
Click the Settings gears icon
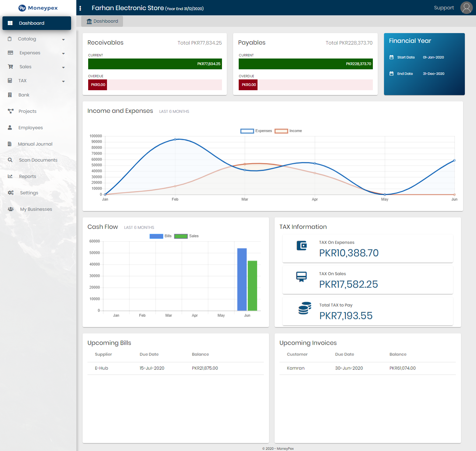pyautogui.click(x=10, y=193)
